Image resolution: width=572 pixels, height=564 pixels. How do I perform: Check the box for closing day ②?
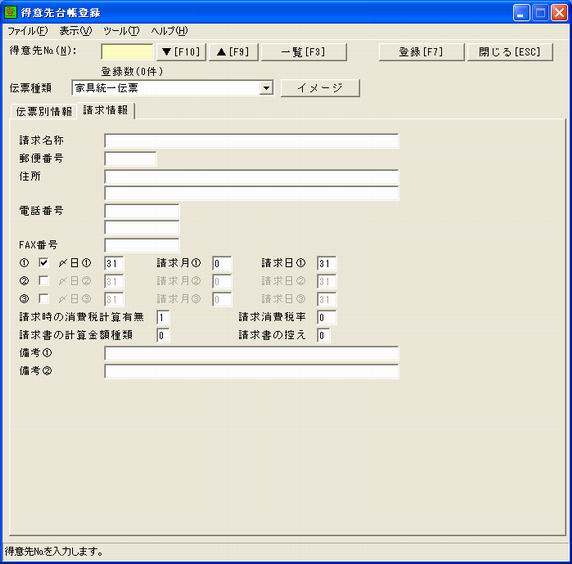(x=43, y=281)
